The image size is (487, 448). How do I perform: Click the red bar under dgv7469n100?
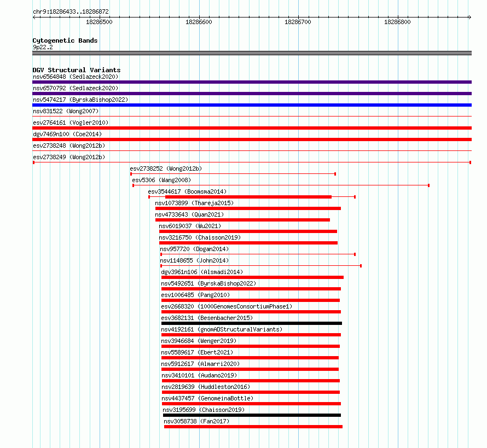(252, 139)
